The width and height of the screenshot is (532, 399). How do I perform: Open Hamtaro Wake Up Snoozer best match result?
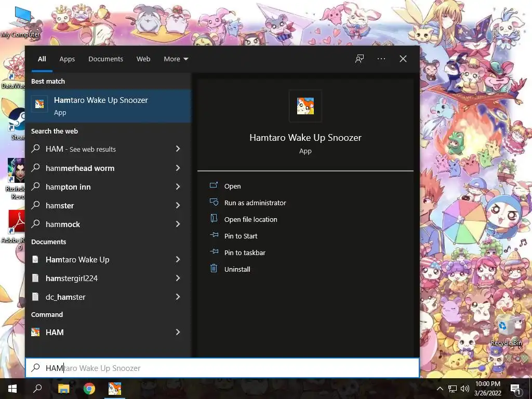pos(109,106)
